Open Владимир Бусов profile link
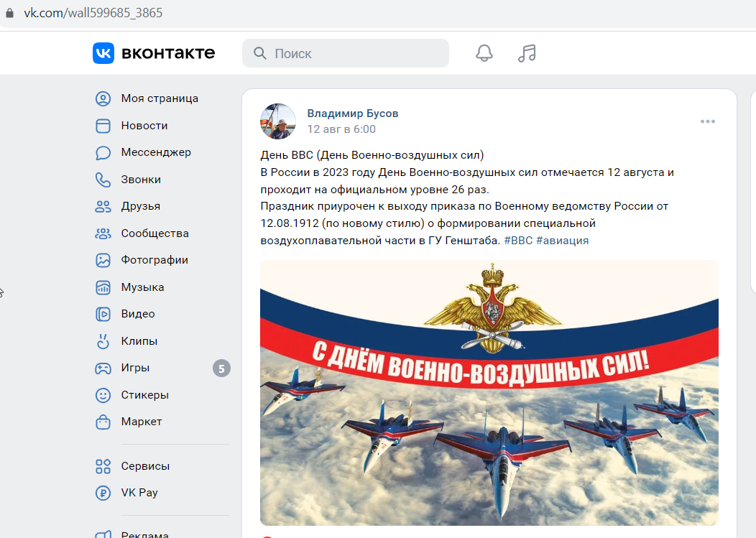The width and height of the screenshot is (756, 538). click(x=352, y=113)
